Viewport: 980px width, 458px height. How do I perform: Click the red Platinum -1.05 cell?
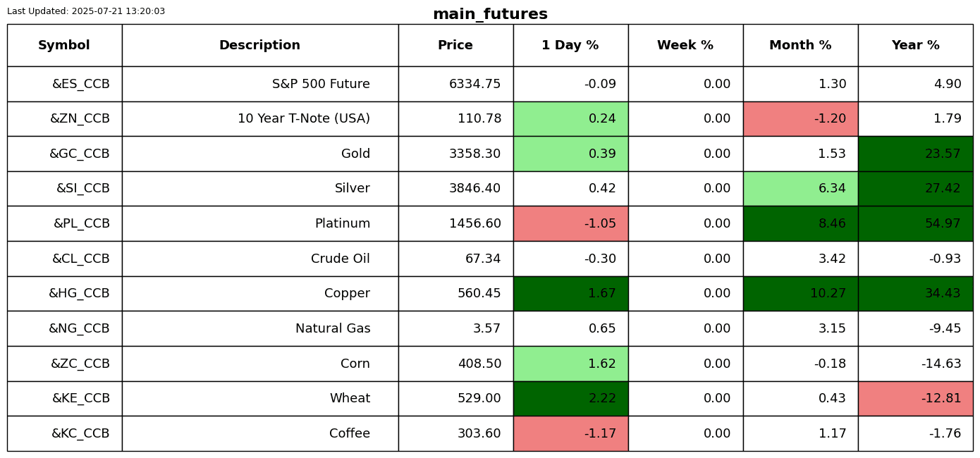click(x=570, y=223)
